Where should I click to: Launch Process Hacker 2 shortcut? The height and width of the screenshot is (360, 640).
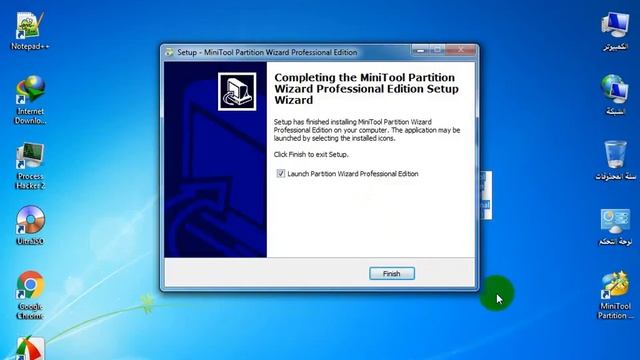30,166
